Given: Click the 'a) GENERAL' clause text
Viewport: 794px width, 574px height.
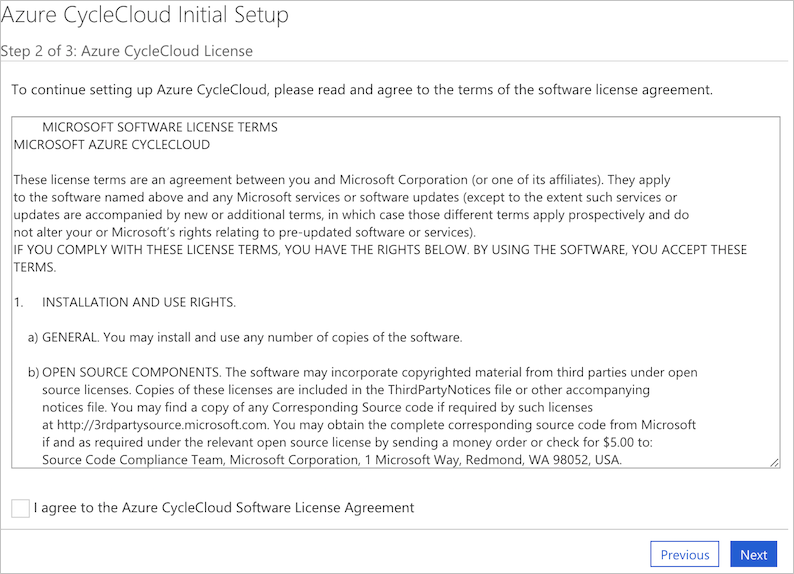Looking at the screenshot, I should tap(245, 337).
